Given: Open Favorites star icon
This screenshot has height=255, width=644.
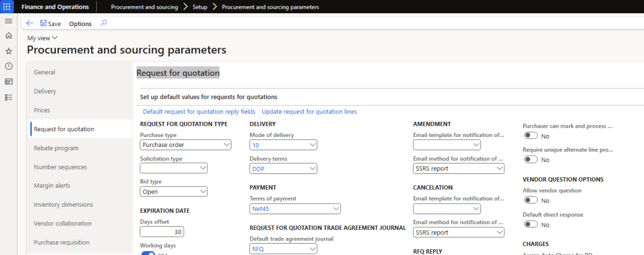Looking at the screenshot, I should (x=8, y=51).
